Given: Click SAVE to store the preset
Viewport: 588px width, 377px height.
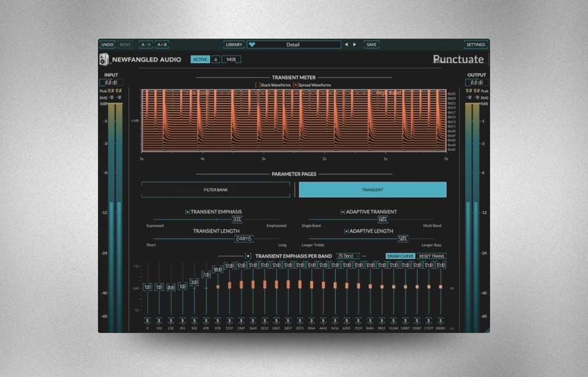Looking at the screenshot, I should (x=371, y=45).
